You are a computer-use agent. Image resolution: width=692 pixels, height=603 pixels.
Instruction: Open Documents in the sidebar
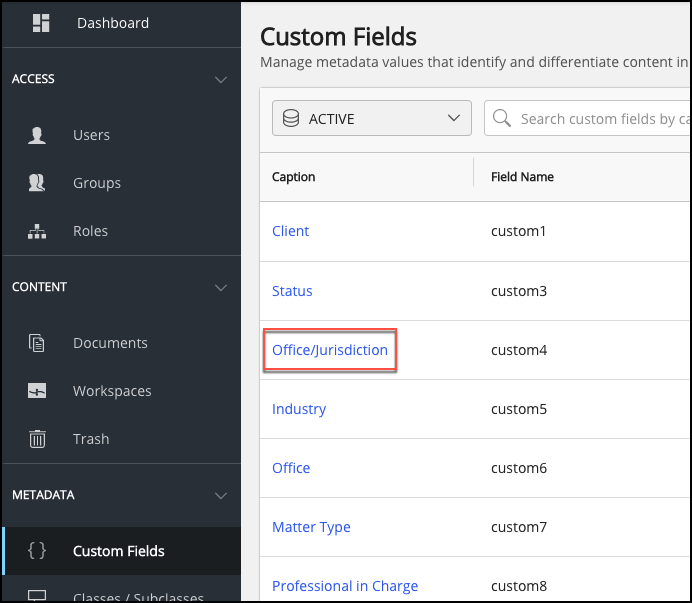pos(110,343)
